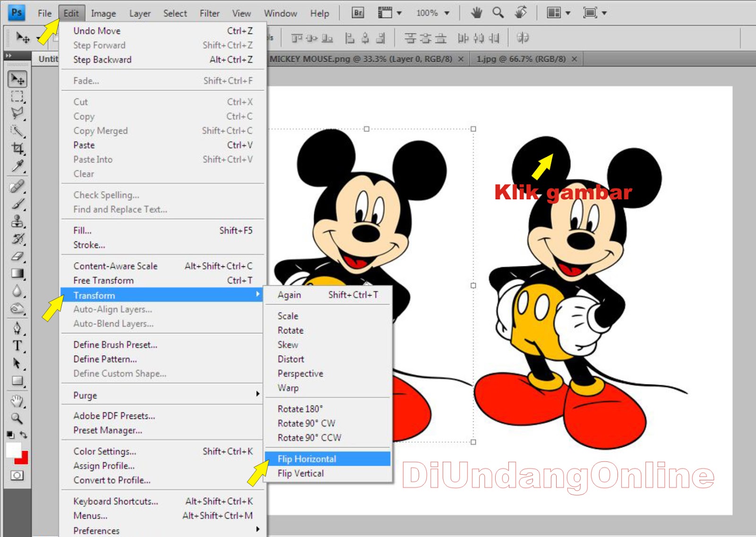Choose Free Transform from Edit menu
The image size is (756, 537).
pos(162,281)
